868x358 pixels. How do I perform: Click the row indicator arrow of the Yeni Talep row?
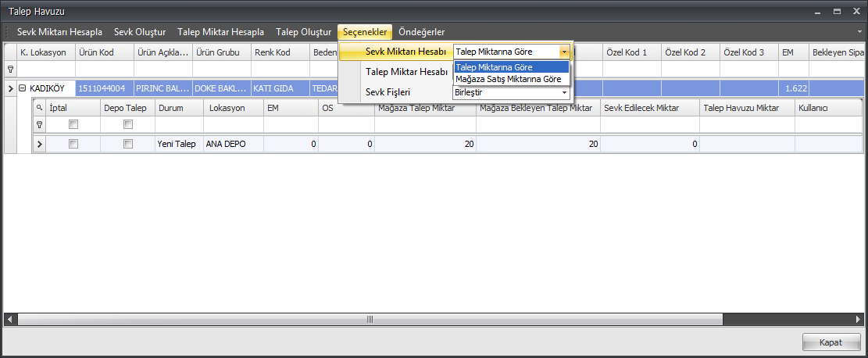click(39, 144)
